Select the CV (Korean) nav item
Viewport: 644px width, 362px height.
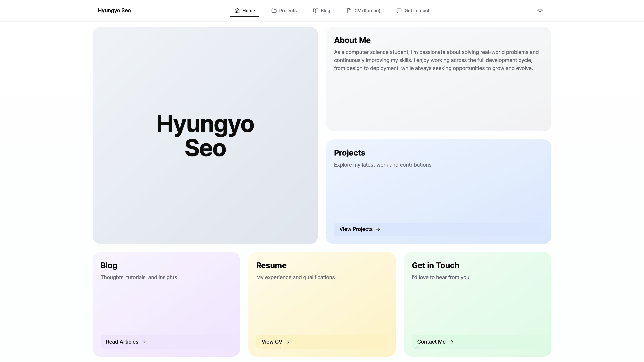(x=367, y=11)
